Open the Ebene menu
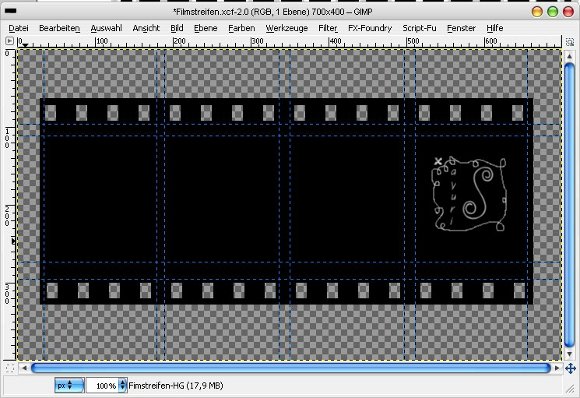 (x=205, y=28)
